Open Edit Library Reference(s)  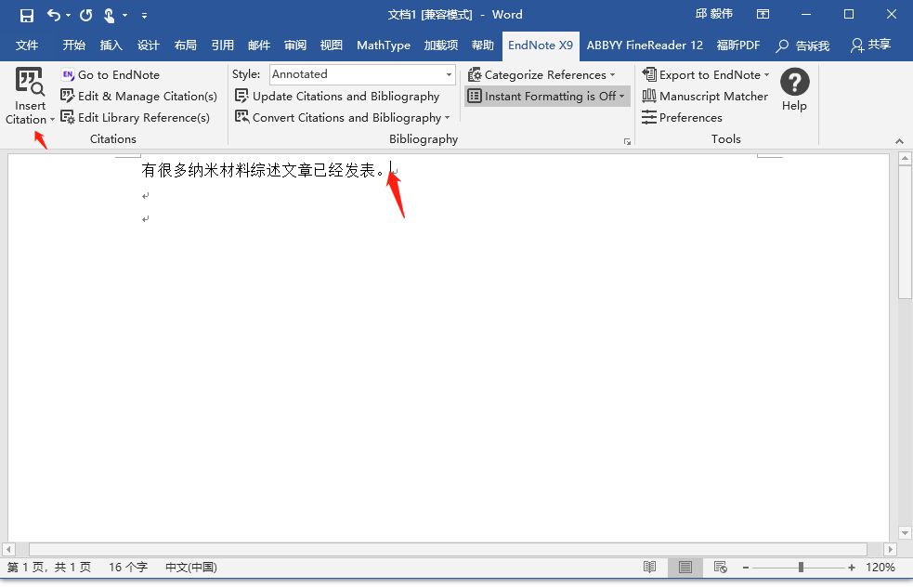(135, 118)
